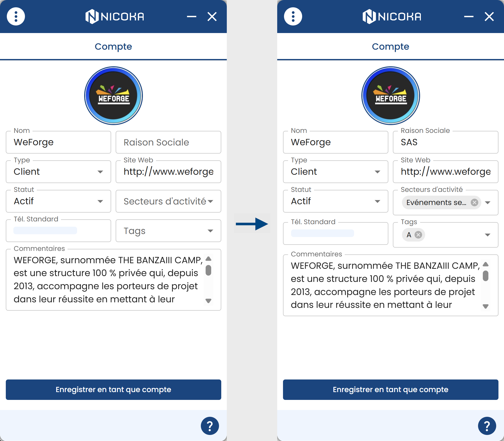
Task: Click the help question mark in right panel
Action: coord(487,426)
